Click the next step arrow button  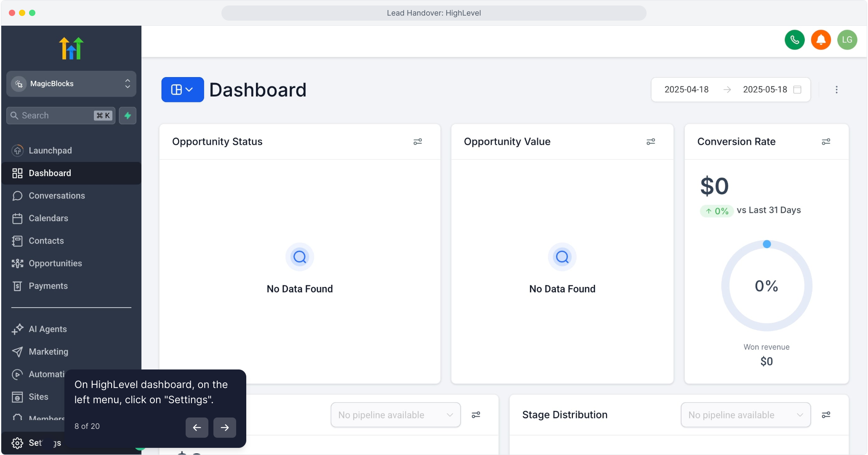[x=224, y=428]
